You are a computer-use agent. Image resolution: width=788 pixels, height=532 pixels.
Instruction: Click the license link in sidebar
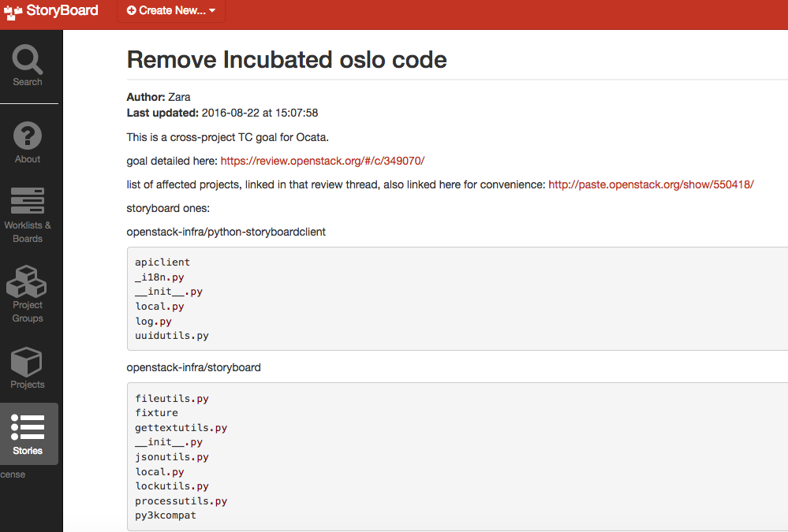pos(13,474)
